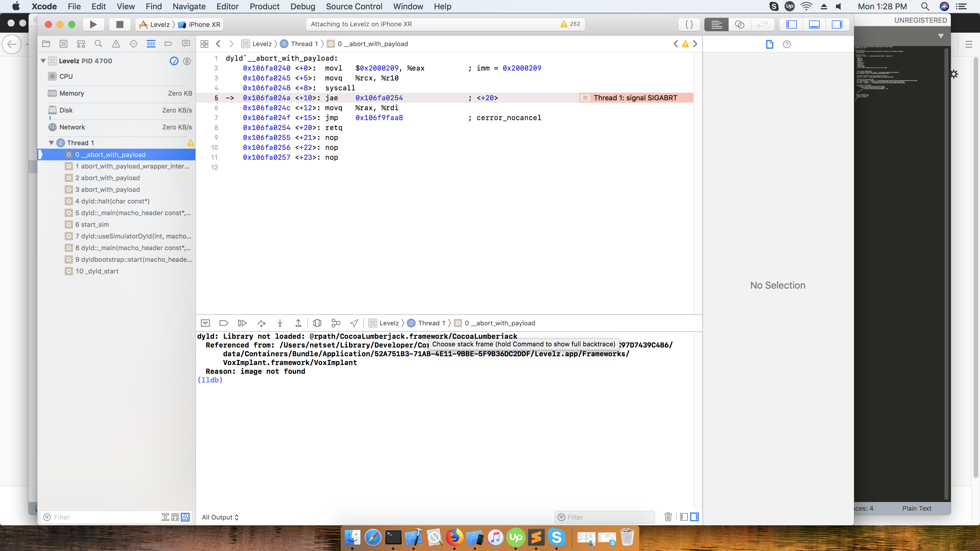
Task: Hide the debug area with the leftmost debug-bar toggle
Action: (205, 323)
